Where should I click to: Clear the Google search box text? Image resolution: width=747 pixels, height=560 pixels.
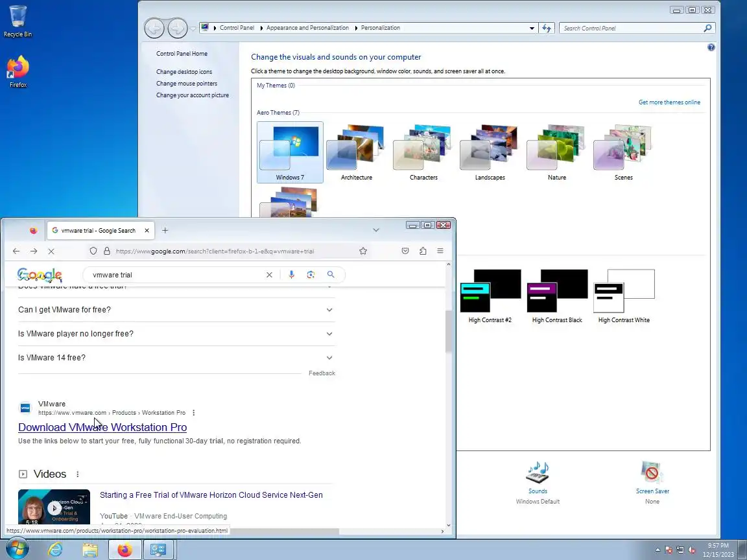pyautogui.click(x=269, y=275)
